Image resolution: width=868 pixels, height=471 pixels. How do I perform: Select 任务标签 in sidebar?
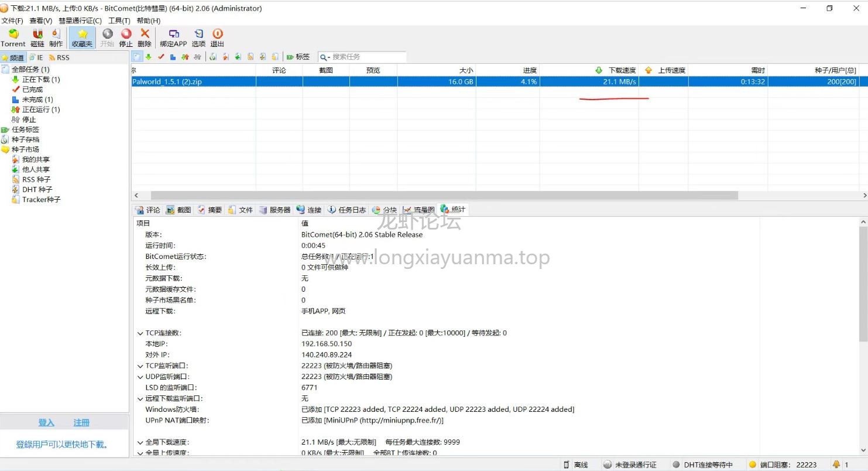point(26,129)
